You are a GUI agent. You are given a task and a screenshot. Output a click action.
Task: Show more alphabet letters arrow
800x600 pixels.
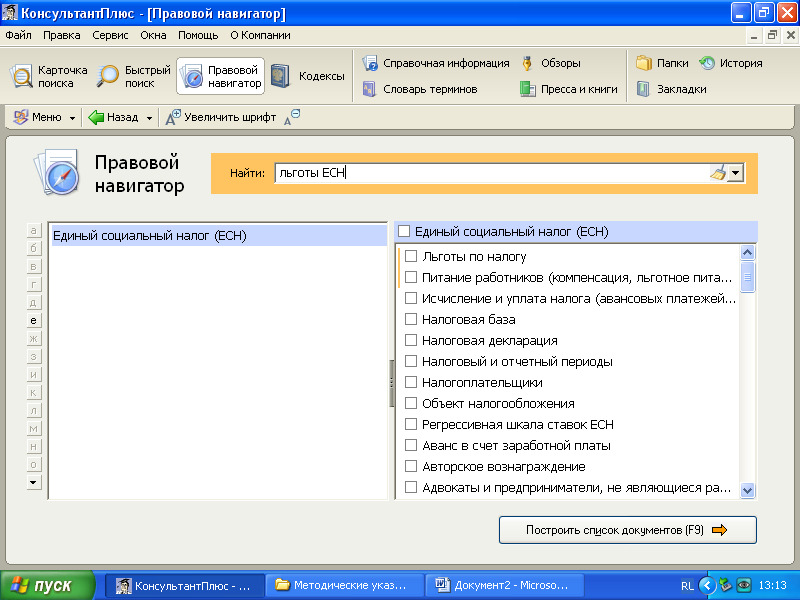tap(34, 482)
